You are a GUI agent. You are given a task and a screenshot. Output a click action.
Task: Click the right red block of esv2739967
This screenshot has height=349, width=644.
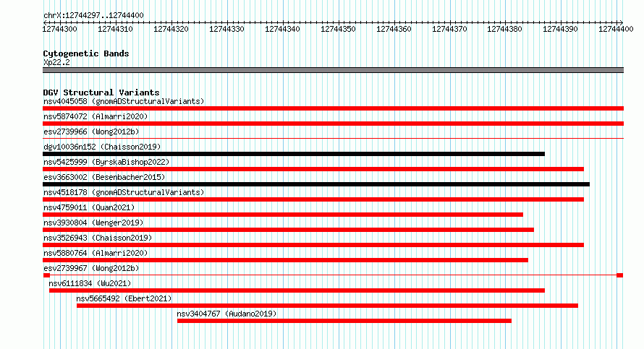tap(620, 275)
